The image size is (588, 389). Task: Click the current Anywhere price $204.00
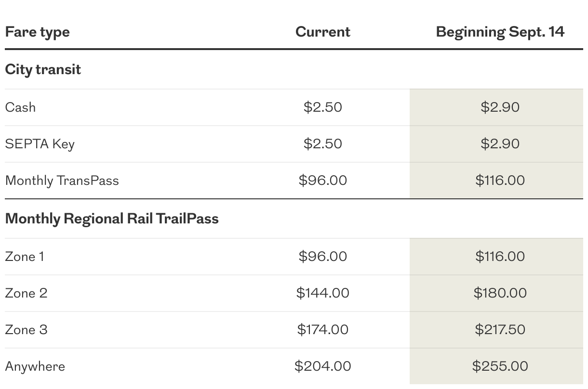point(322,366)
